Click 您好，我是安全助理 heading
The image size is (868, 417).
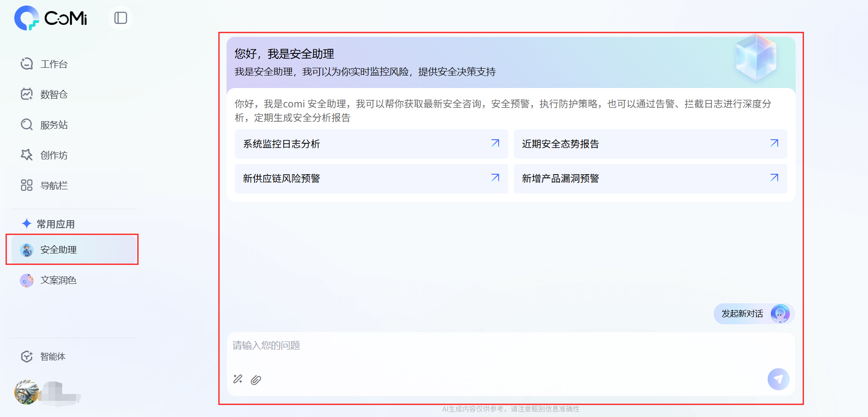(284, 54)
